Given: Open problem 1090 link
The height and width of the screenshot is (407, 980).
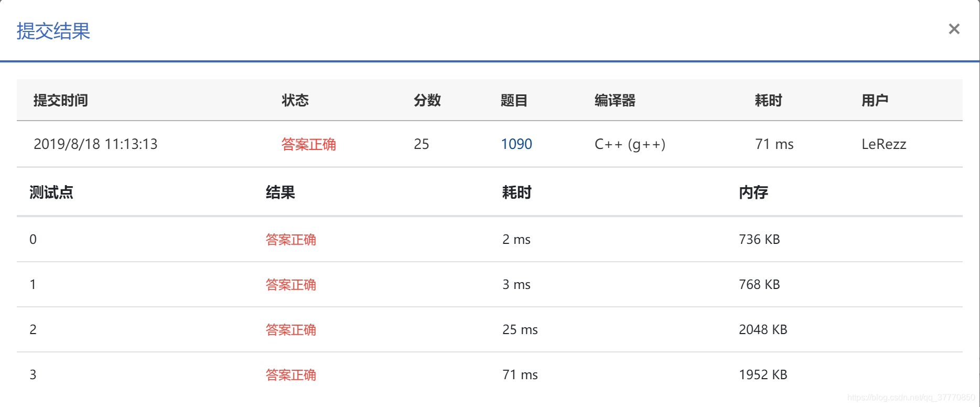Looking at the screenshot, I should [516, 144].
